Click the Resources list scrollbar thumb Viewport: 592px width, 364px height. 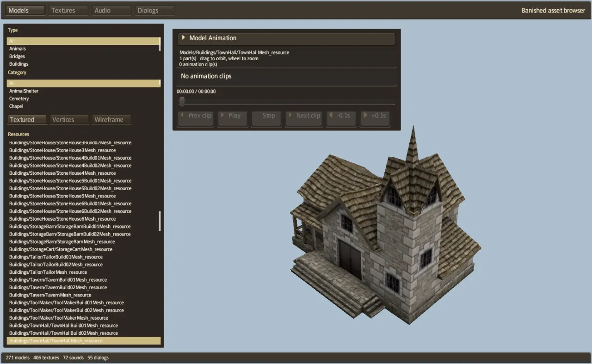[x=160, y=222]
